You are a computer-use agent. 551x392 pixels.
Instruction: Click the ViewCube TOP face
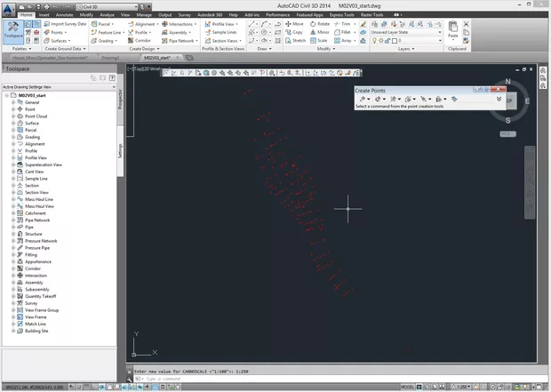[x=507, y=100]
